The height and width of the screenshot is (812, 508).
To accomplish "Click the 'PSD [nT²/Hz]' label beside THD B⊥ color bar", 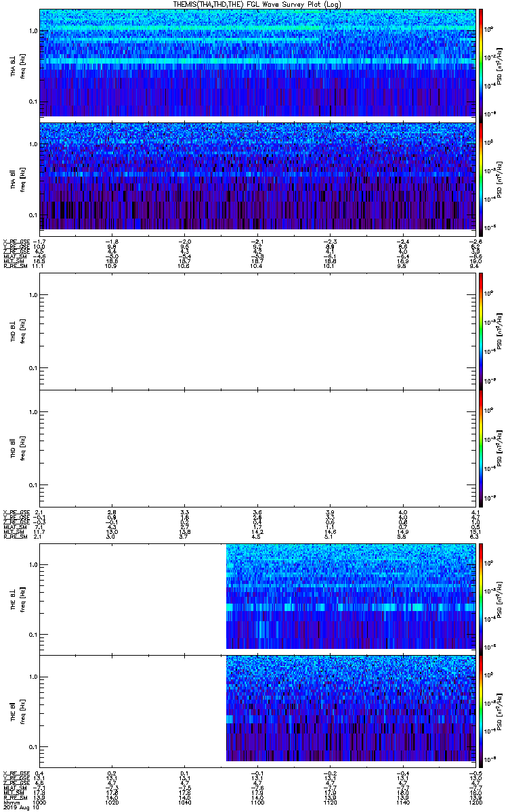I will tap(501, 331).
